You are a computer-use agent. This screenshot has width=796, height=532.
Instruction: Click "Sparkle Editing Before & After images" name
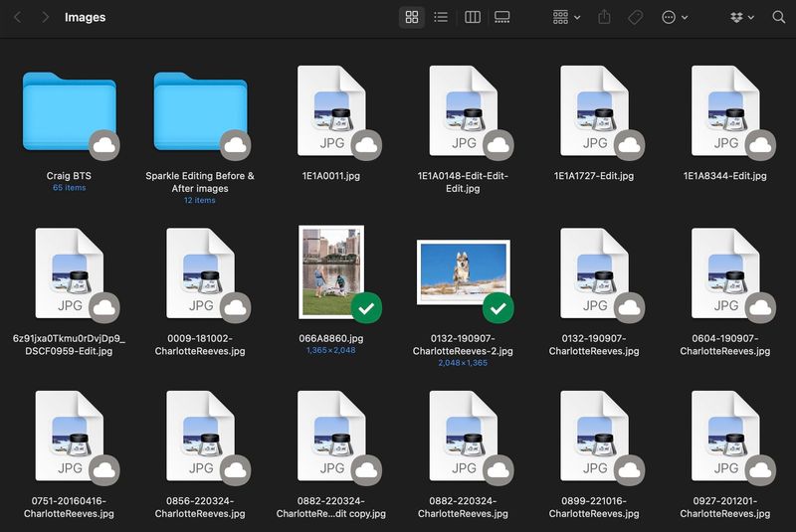tap(200, 182)
